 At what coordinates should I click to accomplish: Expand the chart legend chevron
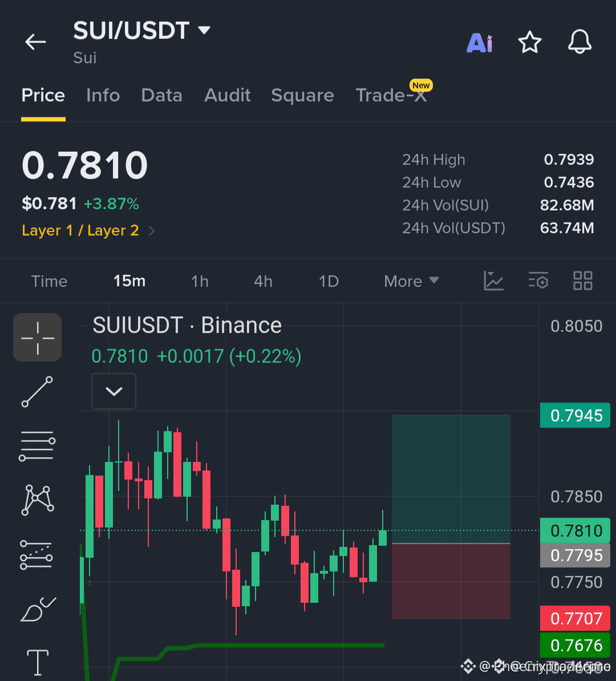pyautogui.click(x=114, y=391)
